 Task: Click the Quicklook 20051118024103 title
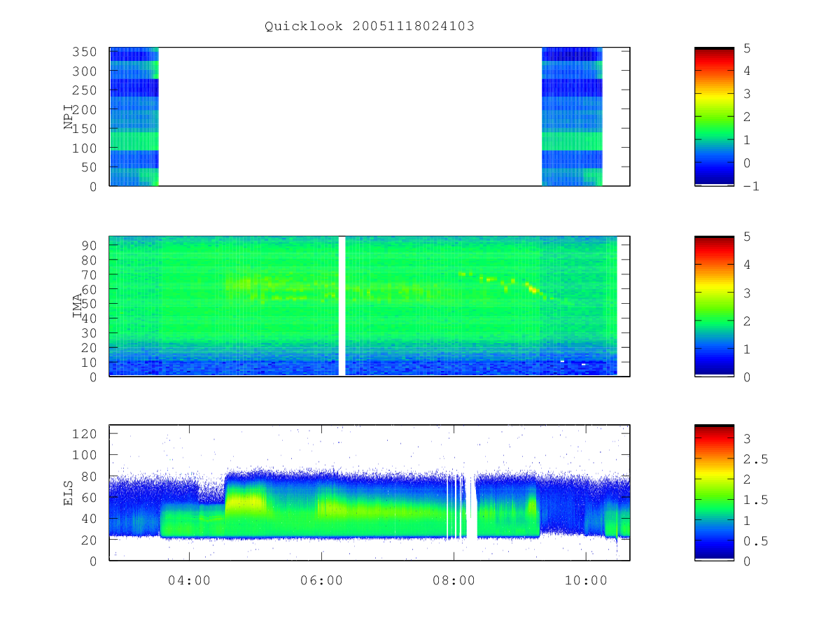pos(370,27)
